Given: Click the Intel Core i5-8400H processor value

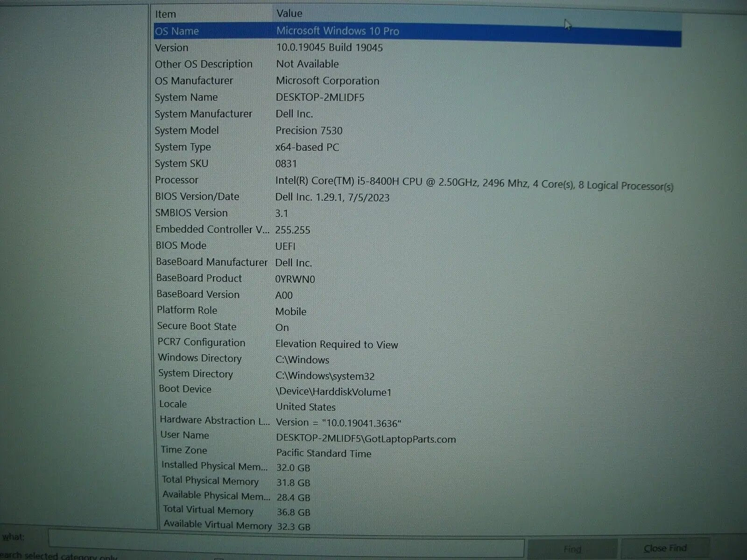Looking at the screenshot, I should [x=474, y=183].
